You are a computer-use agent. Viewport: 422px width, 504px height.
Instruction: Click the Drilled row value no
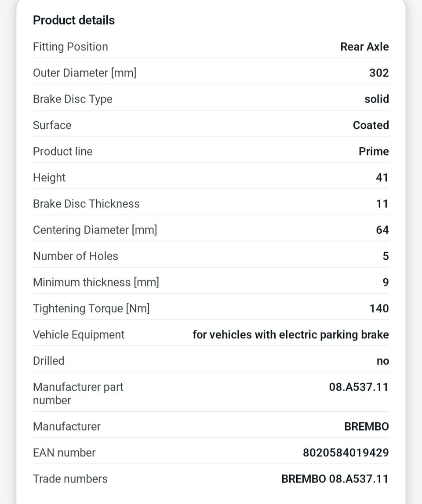pyautogui.click(x=383, y=361)
